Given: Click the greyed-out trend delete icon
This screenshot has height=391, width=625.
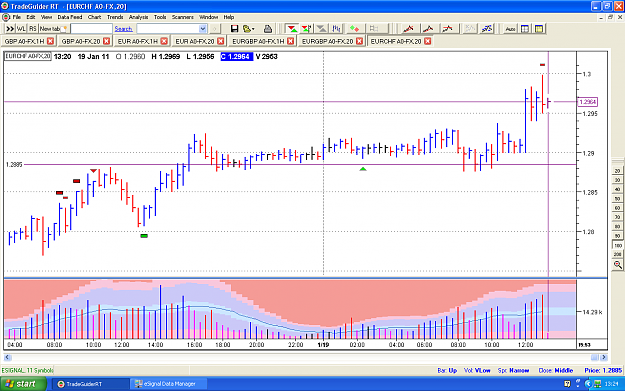Looking at the screenshot, I should click(x=470, y=29).
